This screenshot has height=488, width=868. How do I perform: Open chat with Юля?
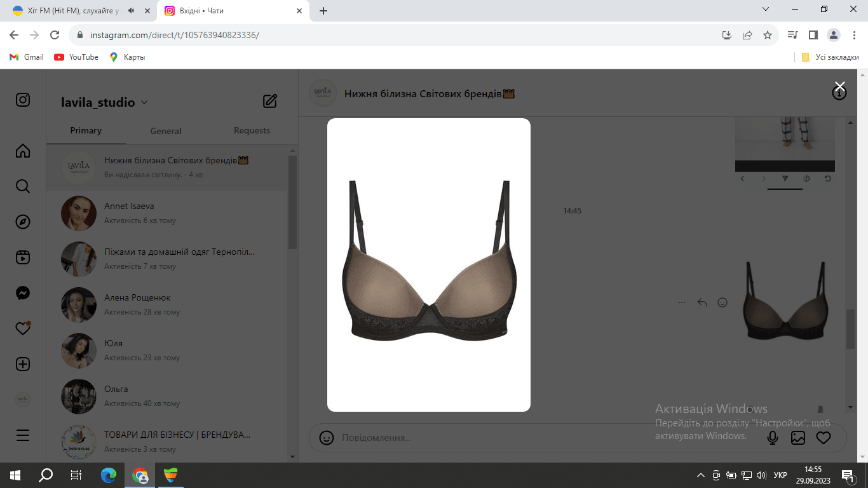pyautogui.click(x=167, y=351)
